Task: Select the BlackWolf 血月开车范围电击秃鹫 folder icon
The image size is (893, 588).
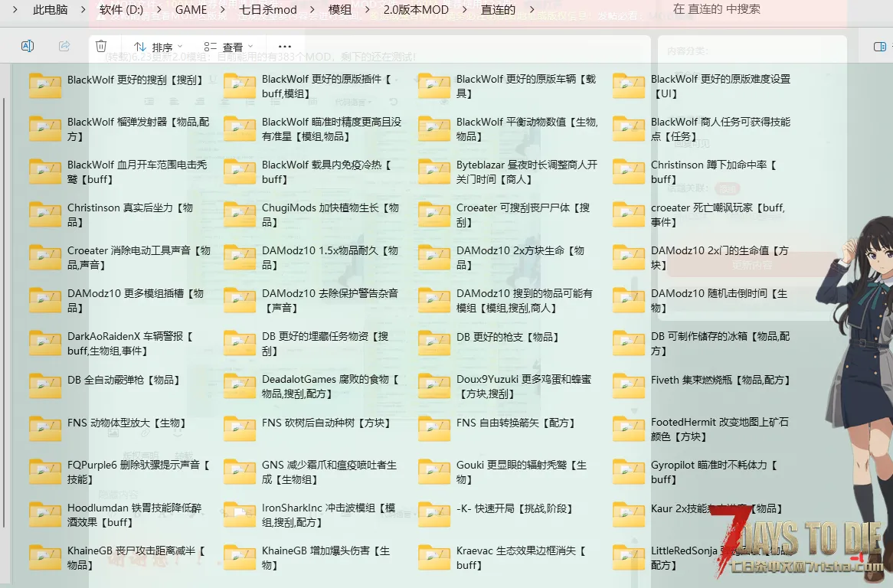Action: 45,171
